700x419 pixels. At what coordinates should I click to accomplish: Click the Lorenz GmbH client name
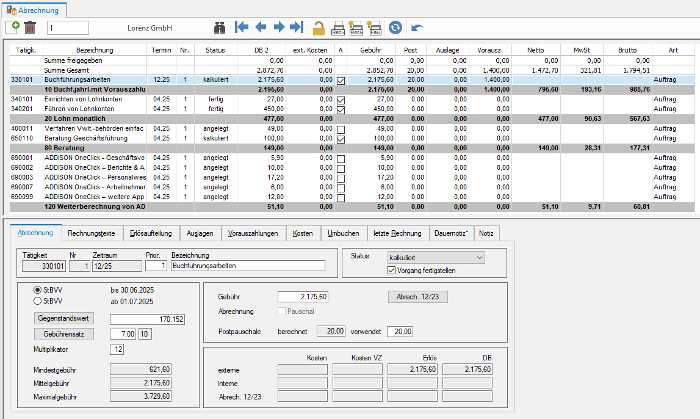pos(150,28)
